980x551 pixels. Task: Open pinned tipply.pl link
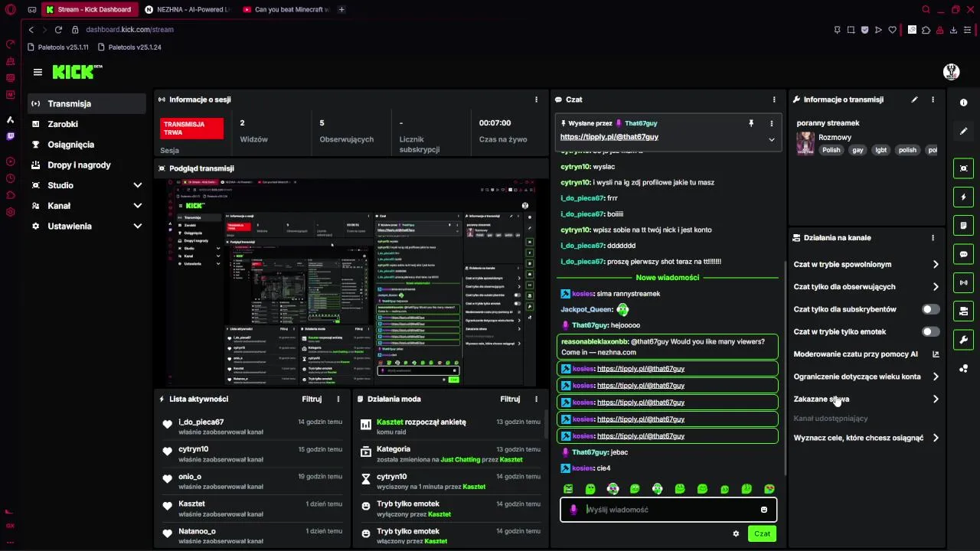(609, 137)
